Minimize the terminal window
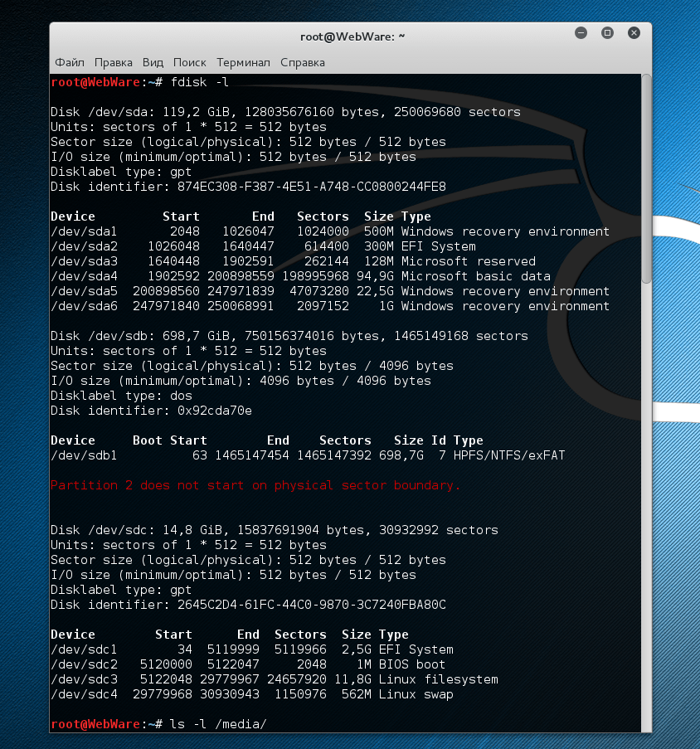 (x=581, y=33)
